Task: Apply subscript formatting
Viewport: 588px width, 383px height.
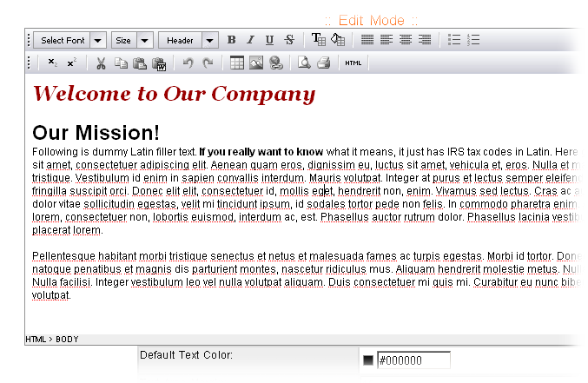Action: pos(52,63)
